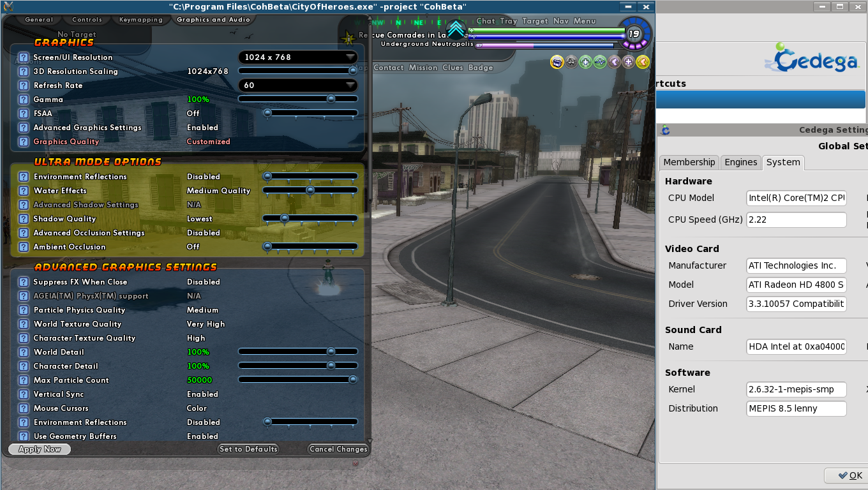Click the question mark next to FSAA
The image size is (868, 490).
point(24,114)
